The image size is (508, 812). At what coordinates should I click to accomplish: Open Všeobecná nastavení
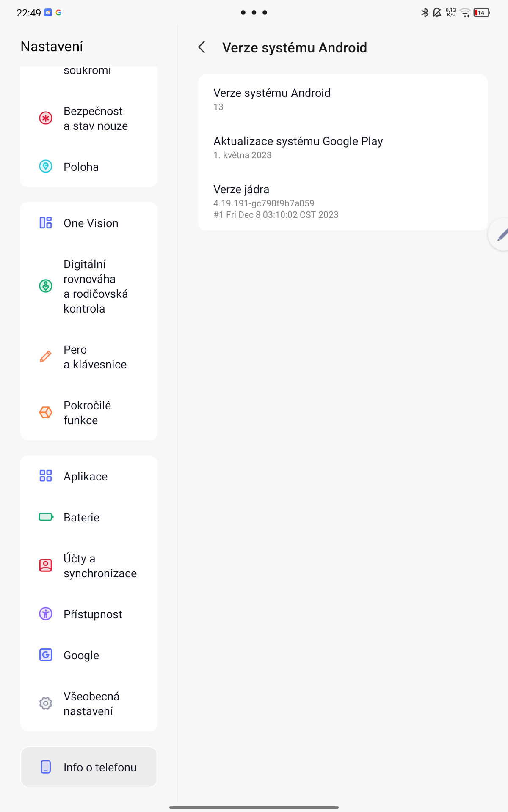click(89, 704)
